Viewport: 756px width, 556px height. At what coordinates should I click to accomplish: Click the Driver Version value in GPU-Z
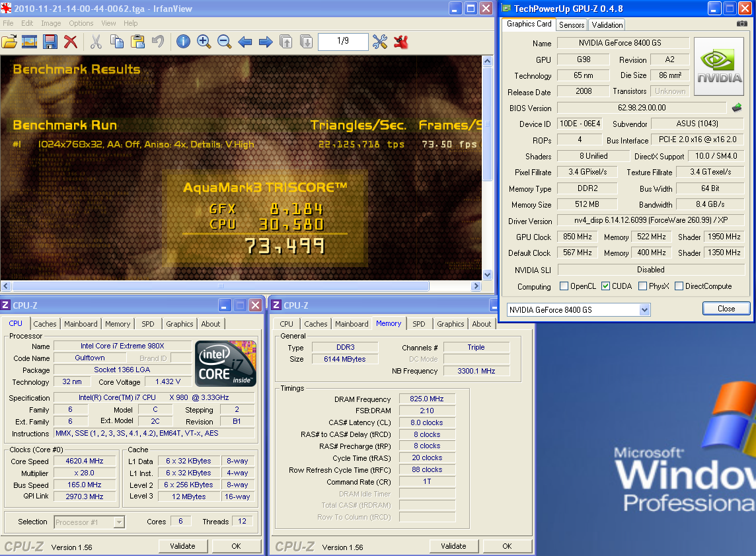coord(650,220)
